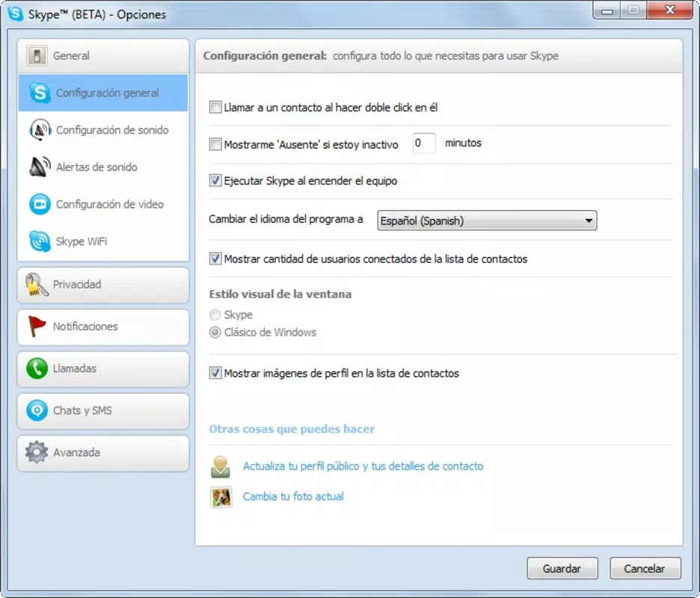
Task: Expand the Avanzada section
Action: (x=103, y=452)
